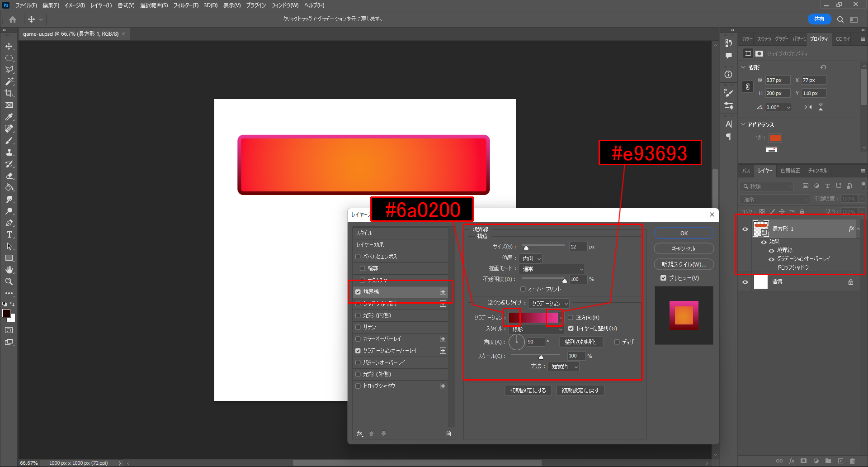Open the 塗りつぶしタイプ dropdown
The width and height of the screenshot is (868, 467).
549,303
